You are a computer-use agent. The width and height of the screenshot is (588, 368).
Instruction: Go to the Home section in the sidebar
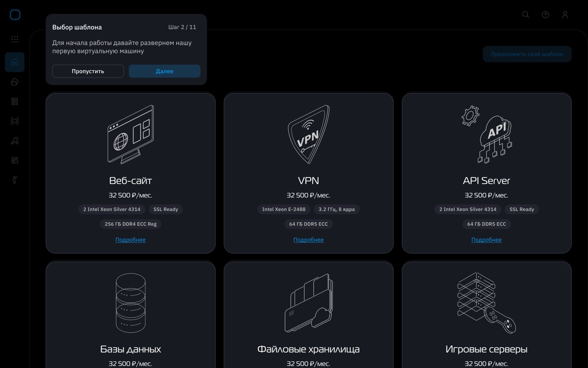(15, 62)
